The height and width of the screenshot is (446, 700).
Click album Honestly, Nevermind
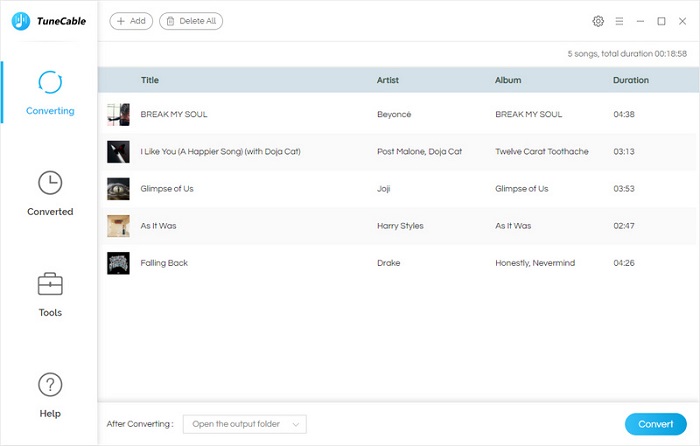(535, 263)
